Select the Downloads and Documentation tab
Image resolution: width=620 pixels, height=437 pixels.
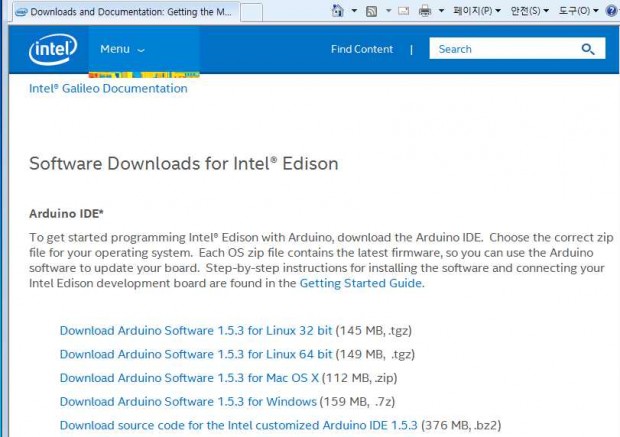tap(126, 12)
